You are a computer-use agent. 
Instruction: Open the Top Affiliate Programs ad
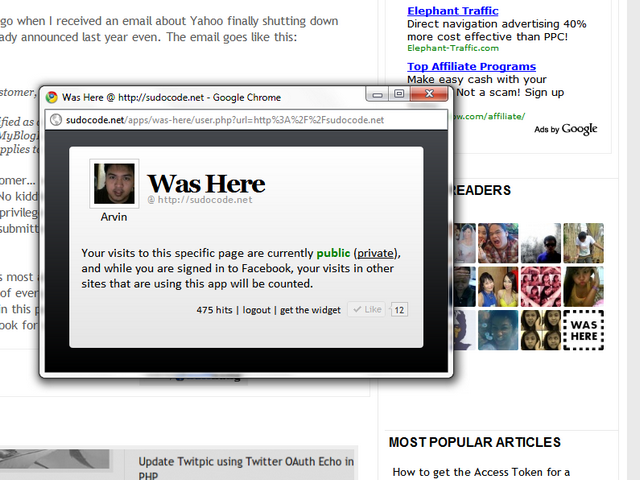(x=471, y=66)
